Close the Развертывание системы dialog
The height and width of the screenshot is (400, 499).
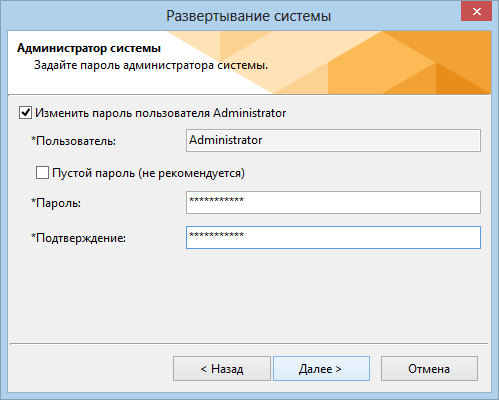[x=477, y=12]
